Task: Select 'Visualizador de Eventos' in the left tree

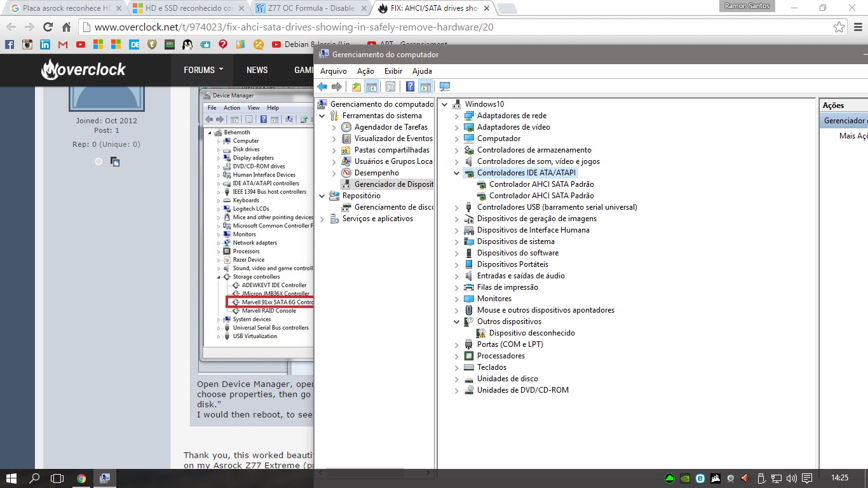Action: pos(393,139)
